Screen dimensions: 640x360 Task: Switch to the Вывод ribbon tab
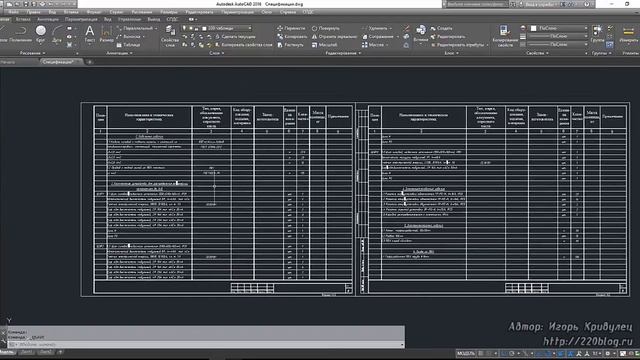click(x=154, y=19)
